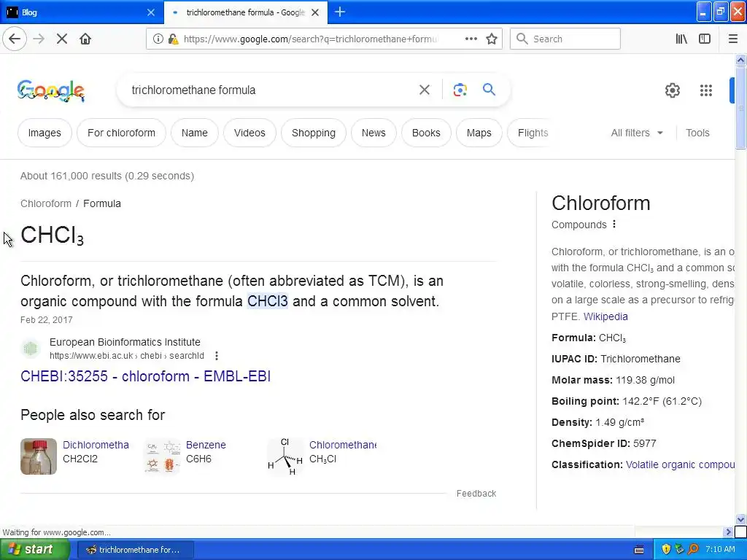This screenshot has height=560, width=747.
Task: Filter results by Shopping
Action: tap(314, 133)
